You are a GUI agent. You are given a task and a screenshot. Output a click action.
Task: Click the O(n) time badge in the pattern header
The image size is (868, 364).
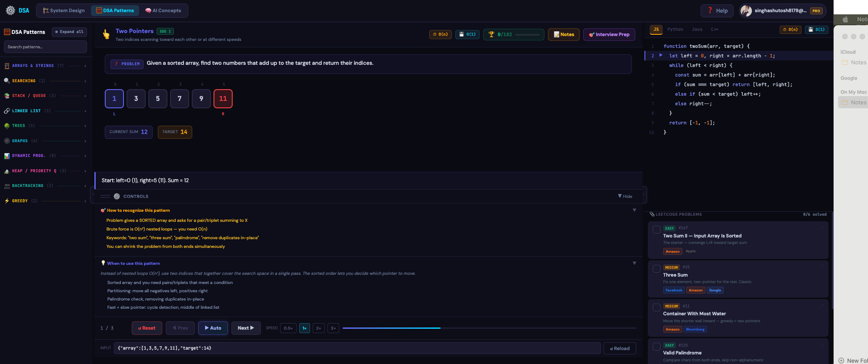point(441,34)
